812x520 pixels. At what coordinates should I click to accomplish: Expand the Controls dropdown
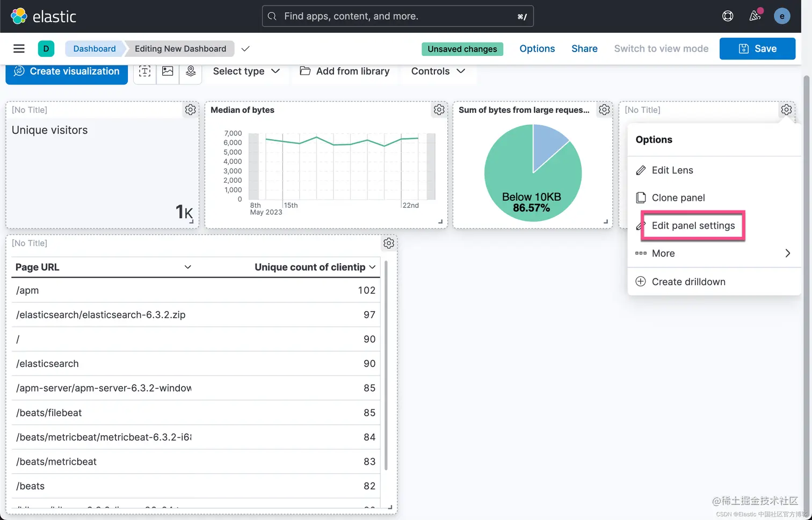tap(438, 71)
